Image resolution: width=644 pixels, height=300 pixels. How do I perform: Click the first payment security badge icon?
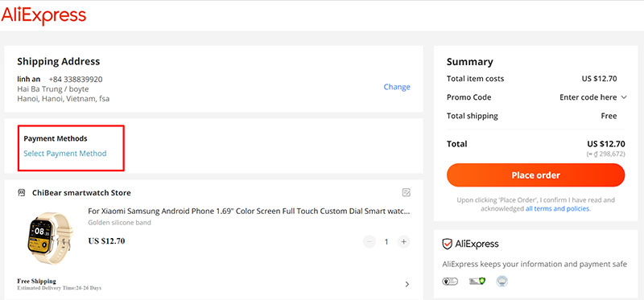[x=450, y=282]
